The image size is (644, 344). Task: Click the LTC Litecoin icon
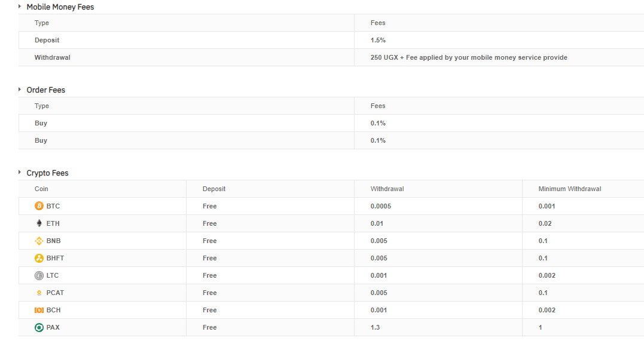tap(39, 275)
